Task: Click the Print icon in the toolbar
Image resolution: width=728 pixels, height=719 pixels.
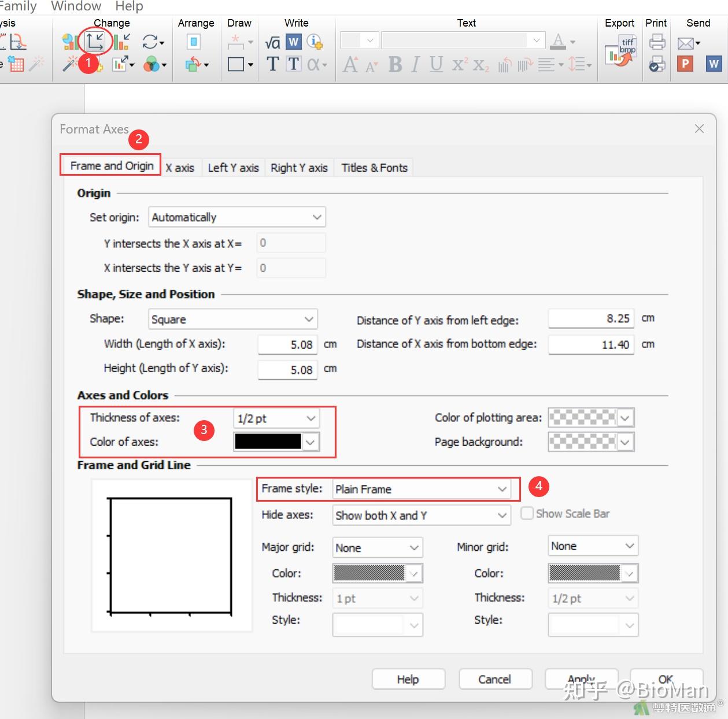Action: 657,42
